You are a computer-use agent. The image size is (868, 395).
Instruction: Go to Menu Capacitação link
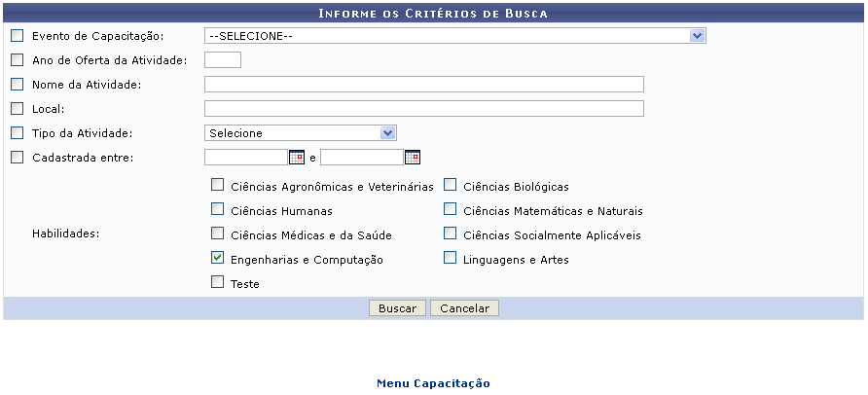click(433, 383)
